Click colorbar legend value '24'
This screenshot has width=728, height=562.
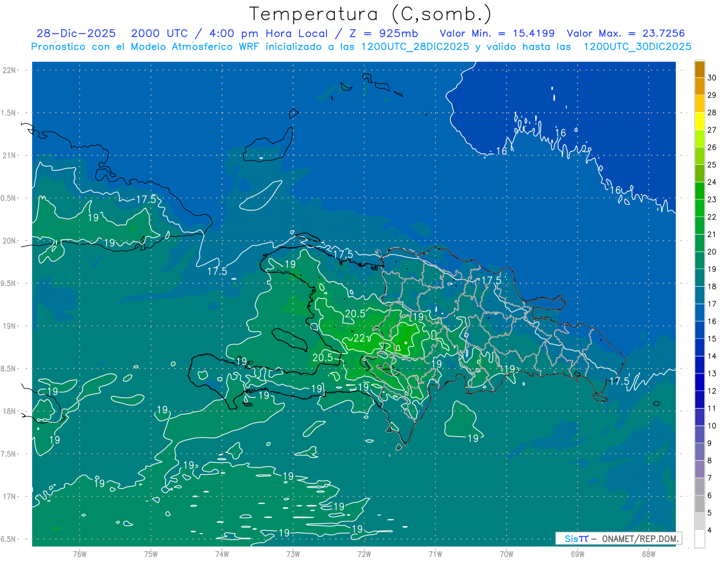712,182
